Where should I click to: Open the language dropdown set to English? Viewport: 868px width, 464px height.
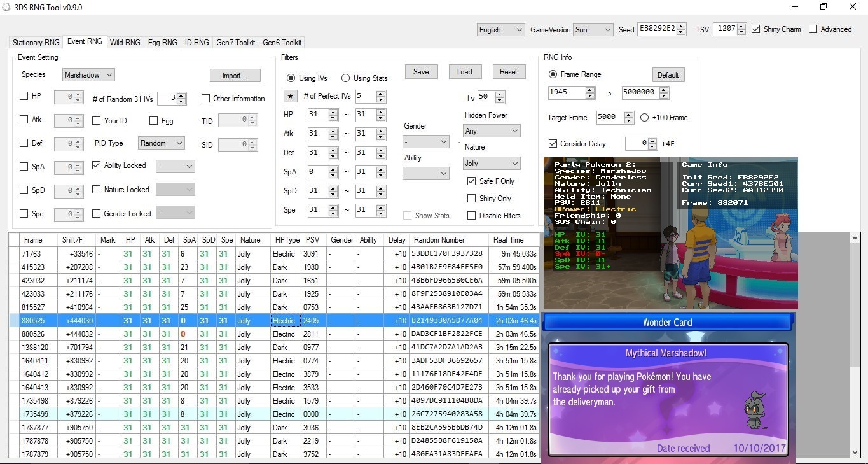tap(501, 29)
